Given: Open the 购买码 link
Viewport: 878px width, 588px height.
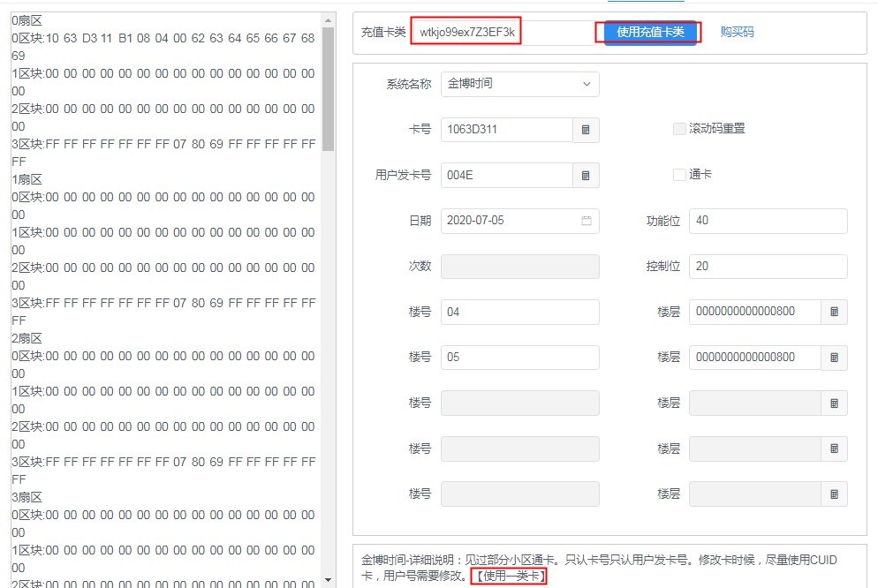Looking at the screenshot, I should coord(737,32).
